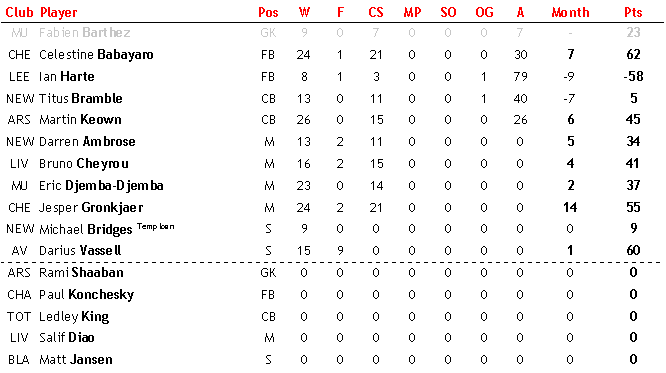Click player name Celestine Babayaro
The width and height of the screenshot is (666, 373).
click(x=96, y=55)
